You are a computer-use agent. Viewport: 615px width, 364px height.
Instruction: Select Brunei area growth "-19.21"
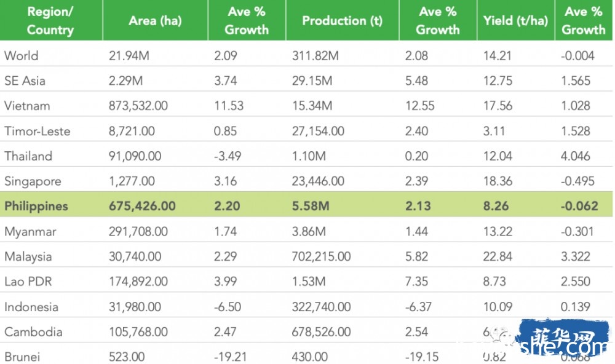(x=230, y=357)
